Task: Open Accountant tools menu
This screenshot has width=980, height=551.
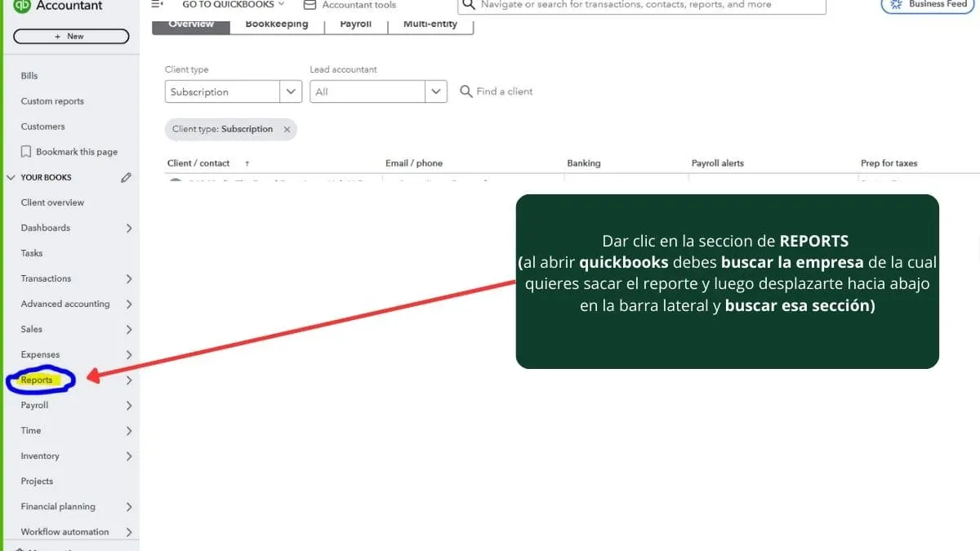Action: pos(350,4)
